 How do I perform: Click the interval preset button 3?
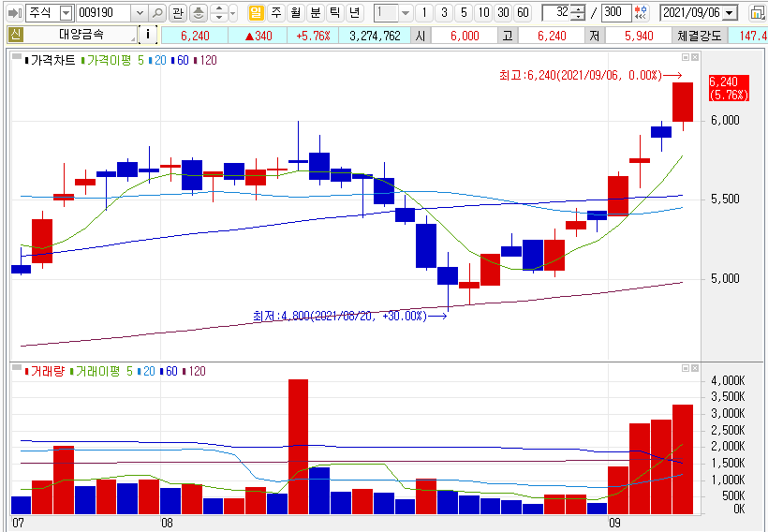444,13
